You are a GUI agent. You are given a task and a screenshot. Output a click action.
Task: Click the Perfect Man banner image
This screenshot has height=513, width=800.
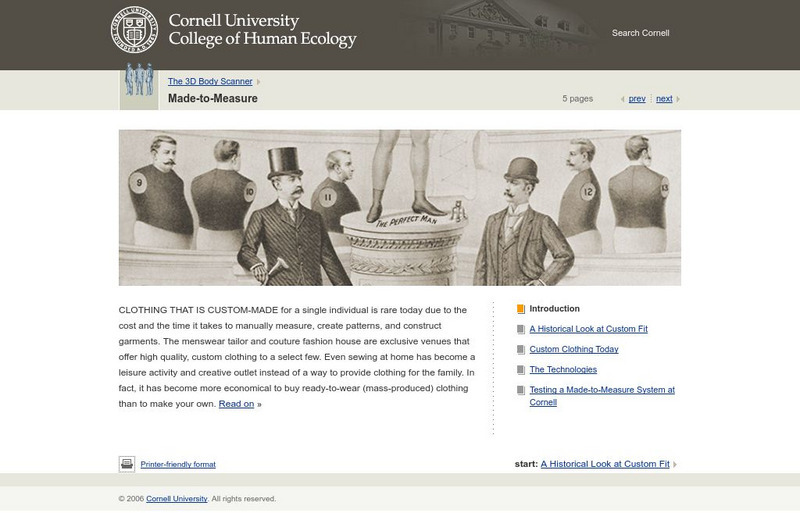399,207
